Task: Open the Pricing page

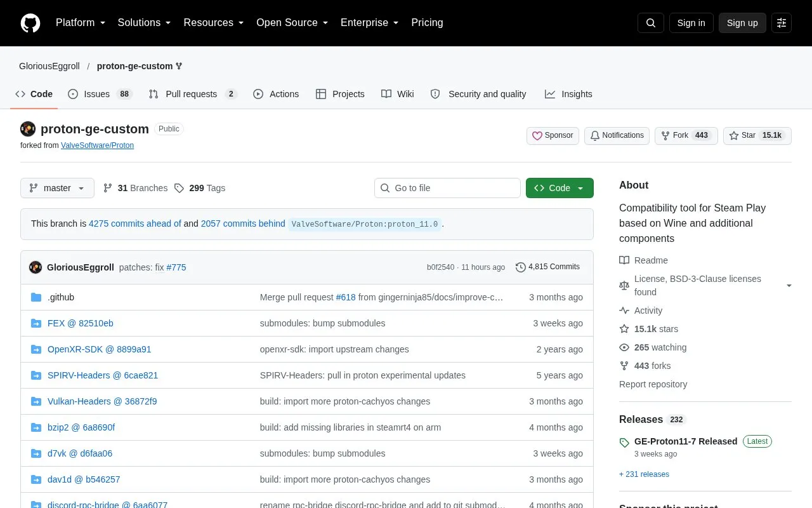Action: pos(427,22)
